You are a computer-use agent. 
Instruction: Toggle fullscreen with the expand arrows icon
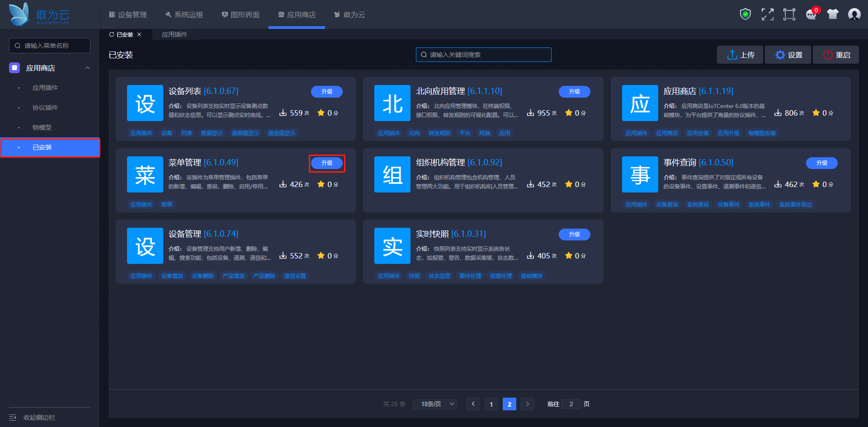pos(767,14)
